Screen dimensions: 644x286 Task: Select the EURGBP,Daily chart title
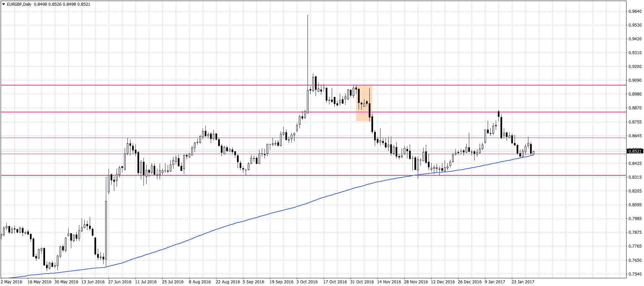19,4
